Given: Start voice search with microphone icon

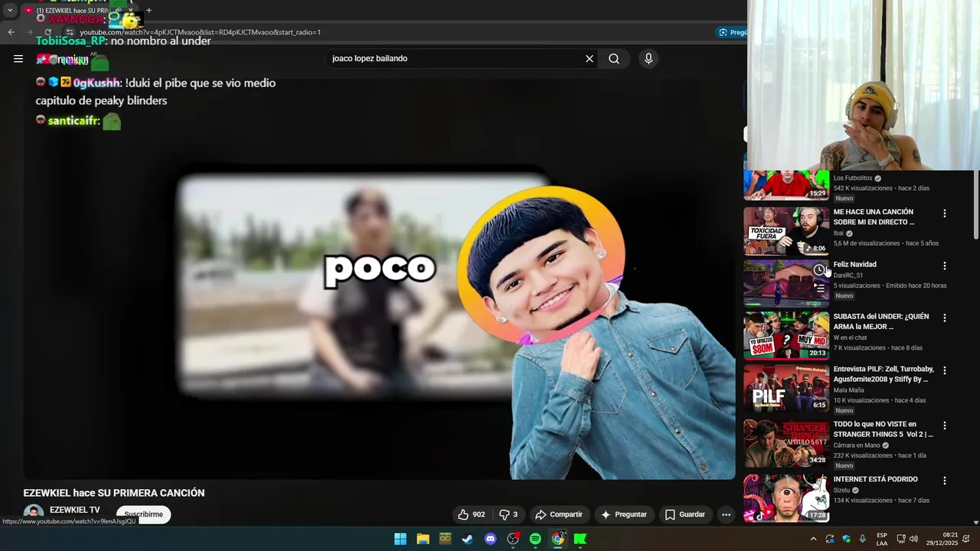Looking at the screenshot, I should click(648, 59).
